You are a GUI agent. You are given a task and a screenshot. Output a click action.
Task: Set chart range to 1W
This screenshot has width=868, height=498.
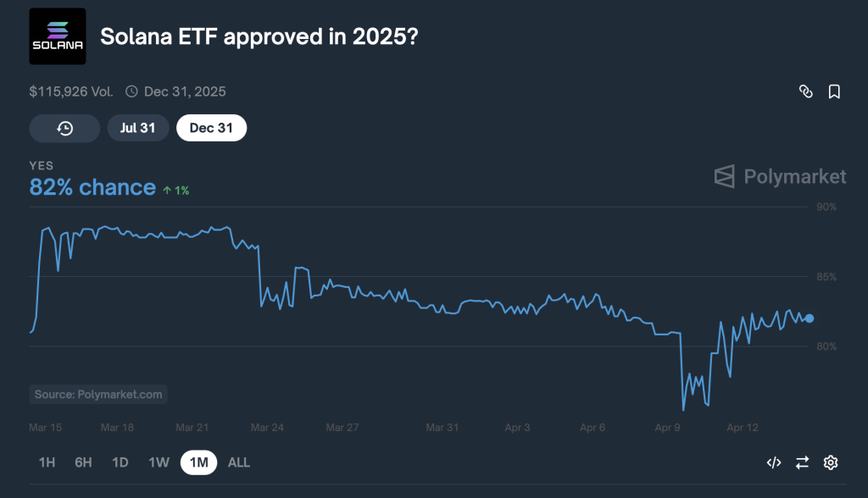[x=159, y=462]
